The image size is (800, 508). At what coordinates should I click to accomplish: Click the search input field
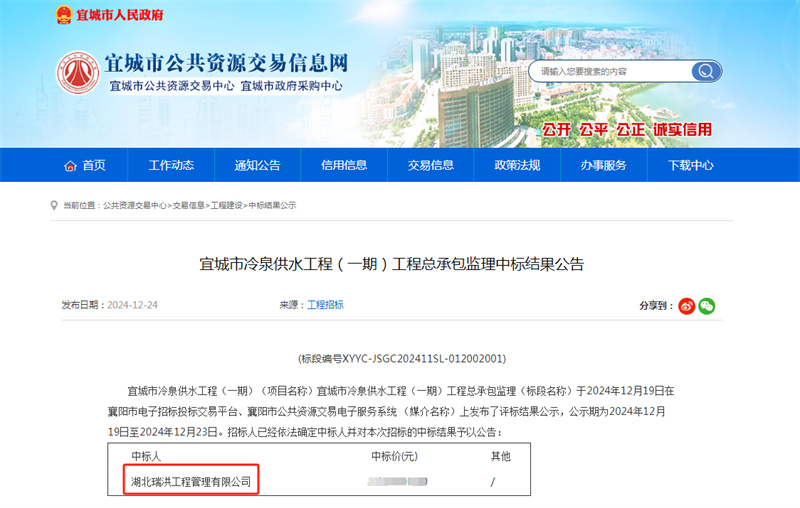(611, 71)
